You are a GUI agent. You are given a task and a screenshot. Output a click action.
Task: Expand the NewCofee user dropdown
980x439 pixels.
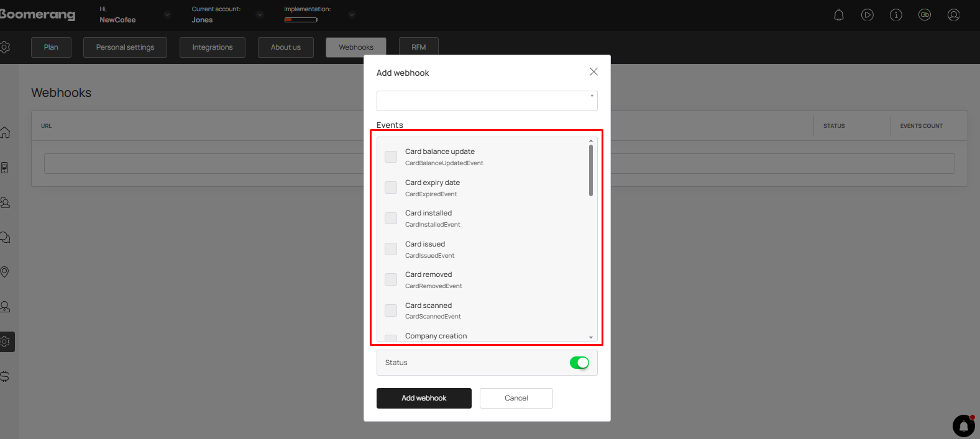[x=167, y=15]
